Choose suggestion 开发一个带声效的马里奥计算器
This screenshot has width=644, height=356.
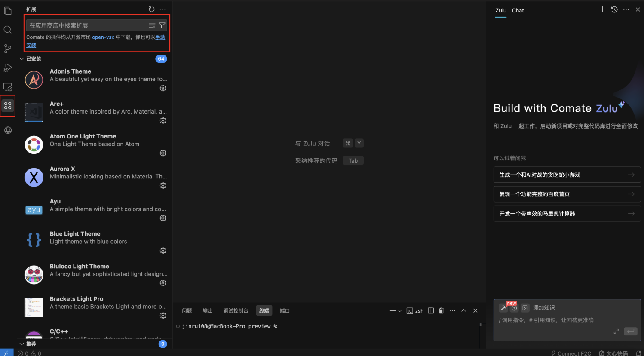567,214
